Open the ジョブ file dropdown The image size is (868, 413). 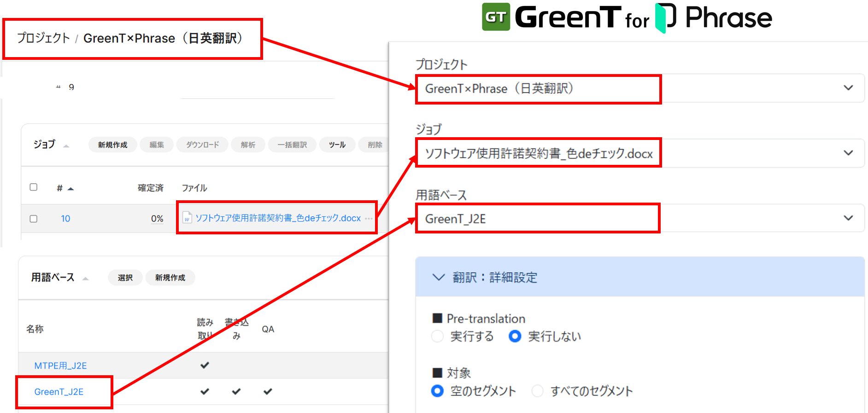click(848, 153)
